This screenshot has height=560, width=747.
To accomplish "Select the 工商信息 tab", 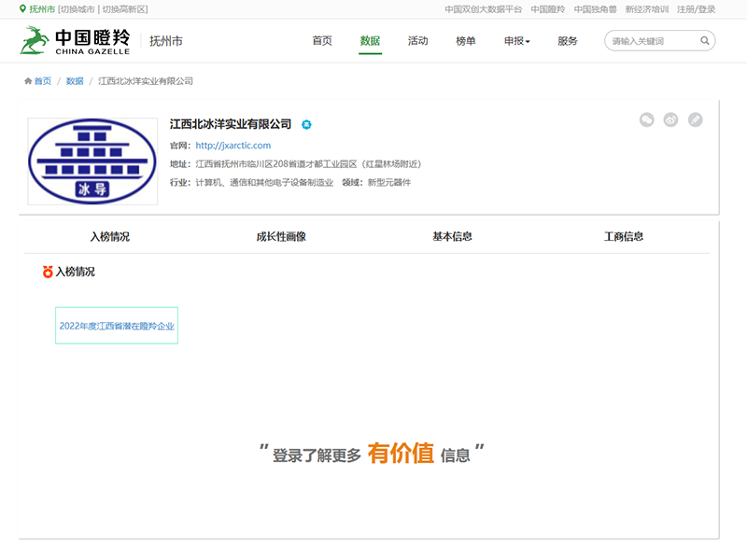I will [624, 237].
